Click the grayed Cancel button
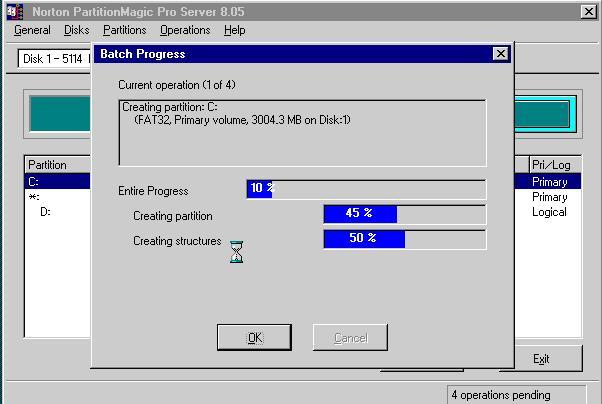 click(x=350, y=338)
